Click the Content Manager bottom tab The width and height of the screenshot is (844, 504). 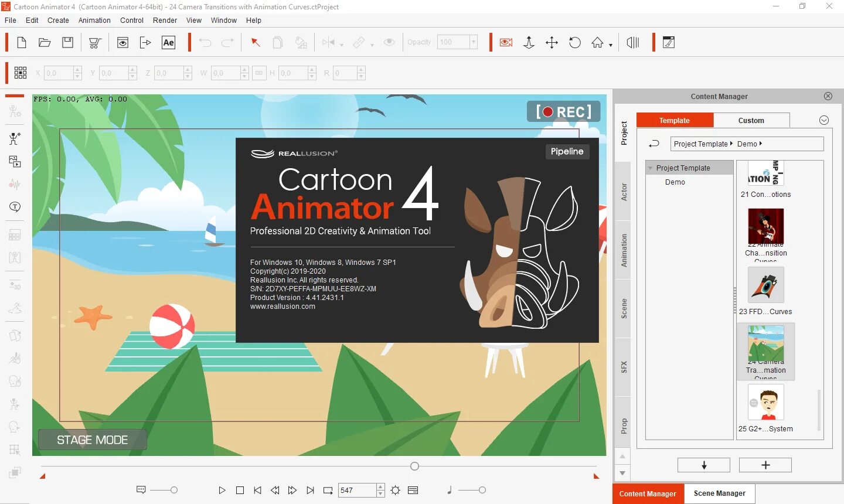(x=648, y=493)
